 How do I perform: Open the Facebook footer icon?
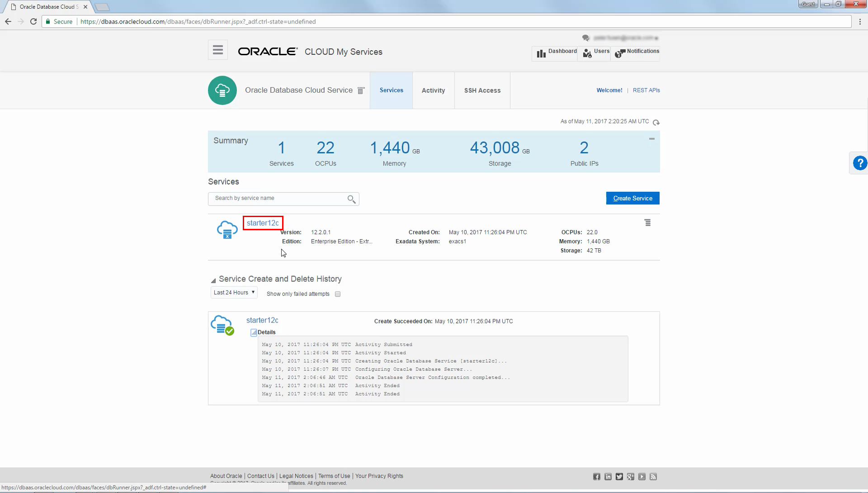(x=597, y=477)
